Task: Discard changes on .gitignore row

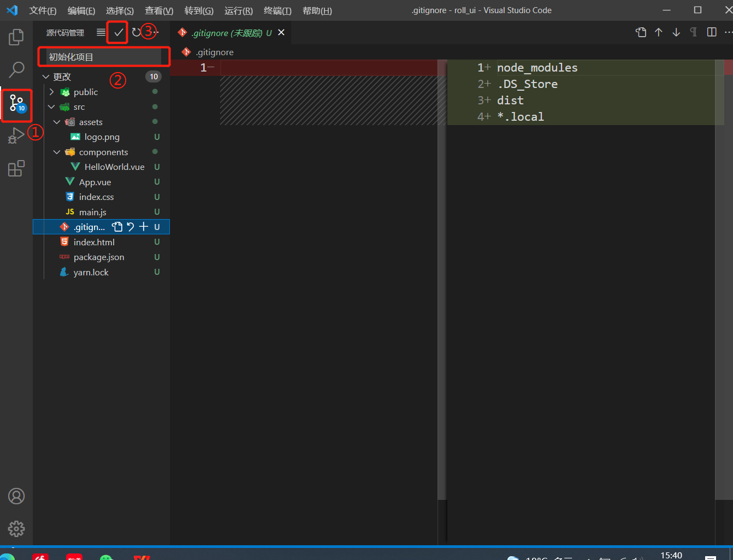Action: pyautogui.click(x=131, y=227)
